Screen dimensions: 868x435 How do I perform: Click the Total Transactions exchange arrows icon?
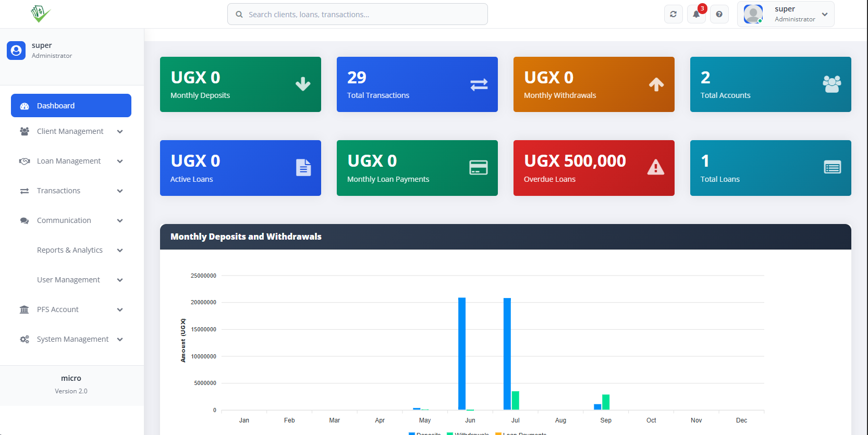(x=479, y=84)
